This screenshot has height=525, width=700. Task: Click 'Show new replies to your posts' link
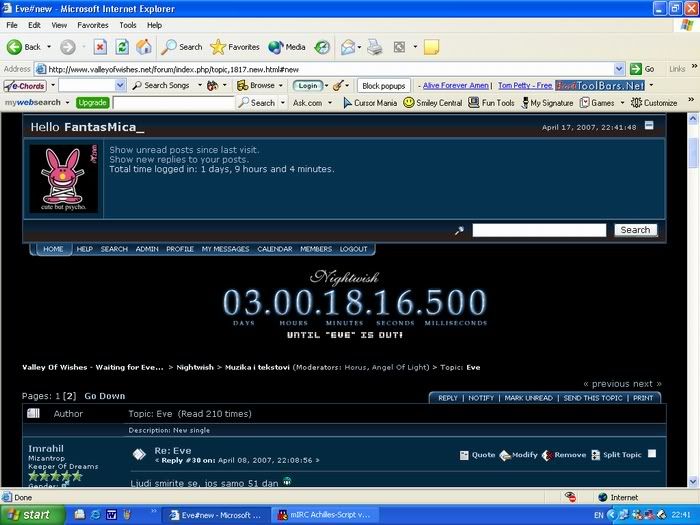(x=179, y=159)
